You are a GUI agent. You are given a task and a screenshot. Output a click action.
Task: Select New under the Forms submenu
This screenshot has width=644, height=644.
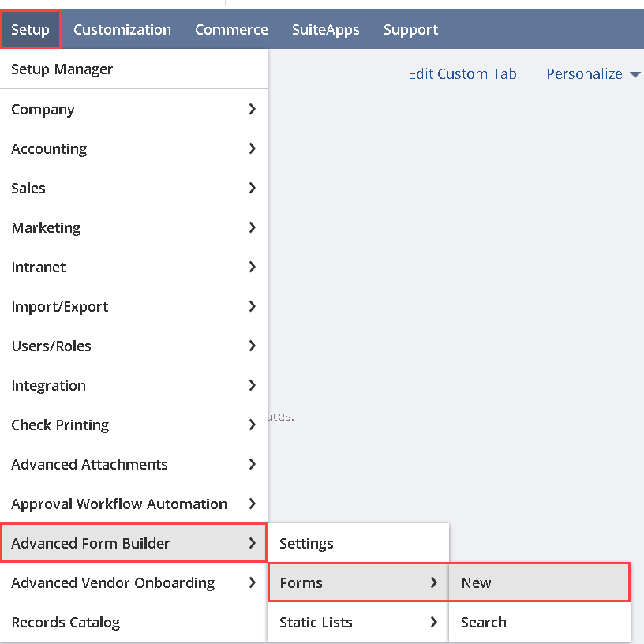click(x=477, y=583)
